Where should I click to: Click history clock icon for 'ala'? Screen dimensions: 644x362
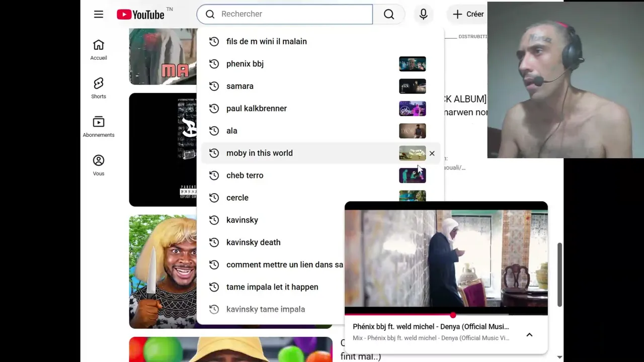(x=214, y=131)
